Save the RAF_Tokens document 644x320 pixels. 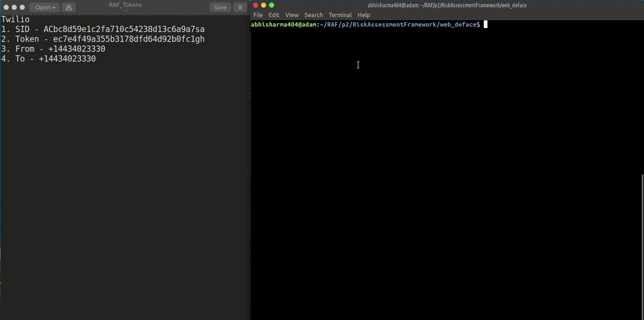(x=220, y=7)
